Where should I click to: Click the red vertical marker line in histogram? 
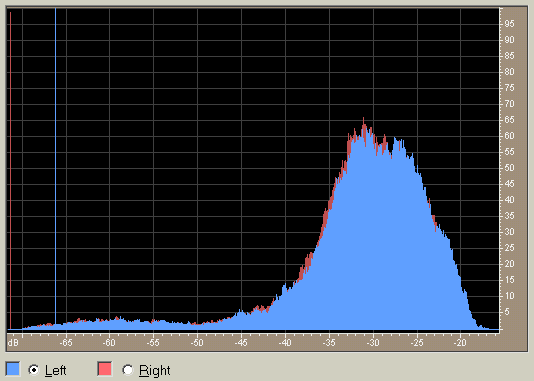(x=11, y=170)
